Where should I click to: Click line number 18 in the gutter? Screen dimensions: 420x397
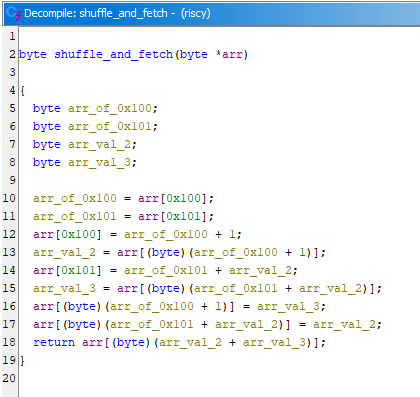pos(9,342)
